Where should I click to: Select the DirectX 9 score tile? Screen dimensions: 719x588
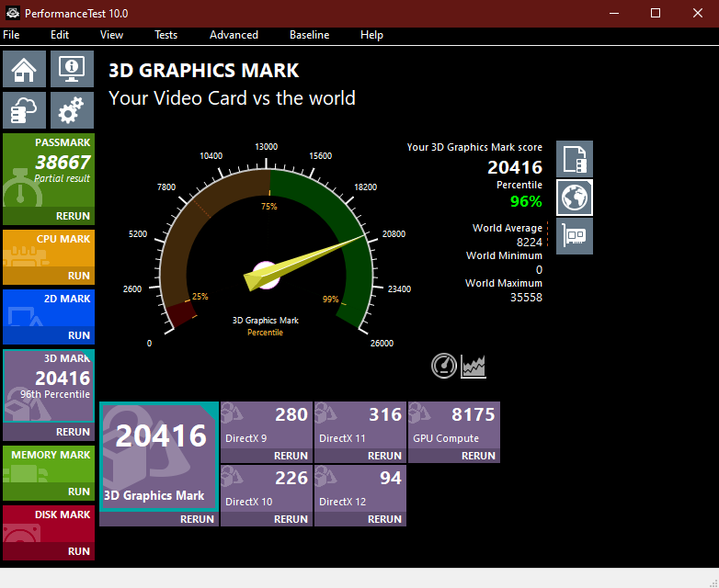tap(267, 424)
